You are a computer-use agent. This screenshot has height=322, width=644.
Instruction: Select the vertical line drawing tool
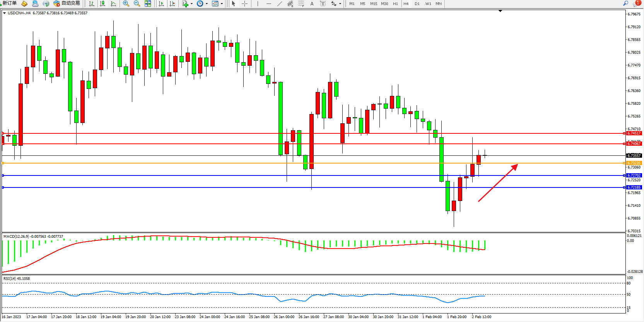click(x=258, y=3)
